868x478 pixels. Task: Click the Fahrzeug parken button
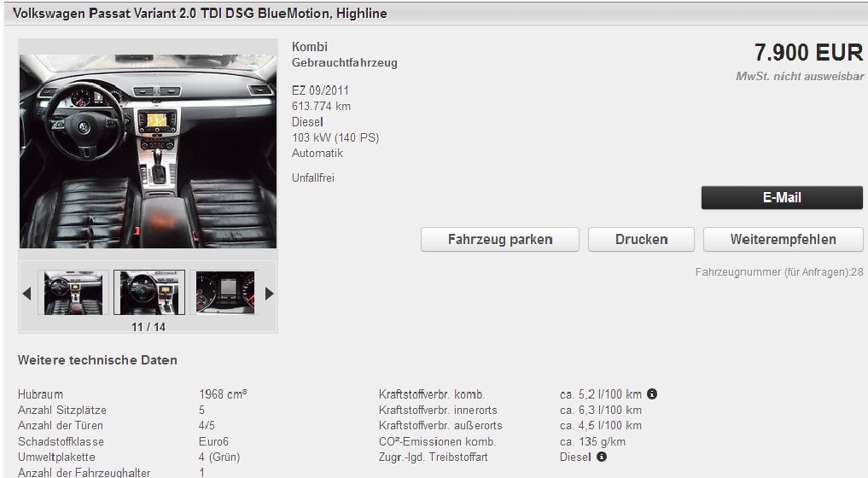click(500, 240)
